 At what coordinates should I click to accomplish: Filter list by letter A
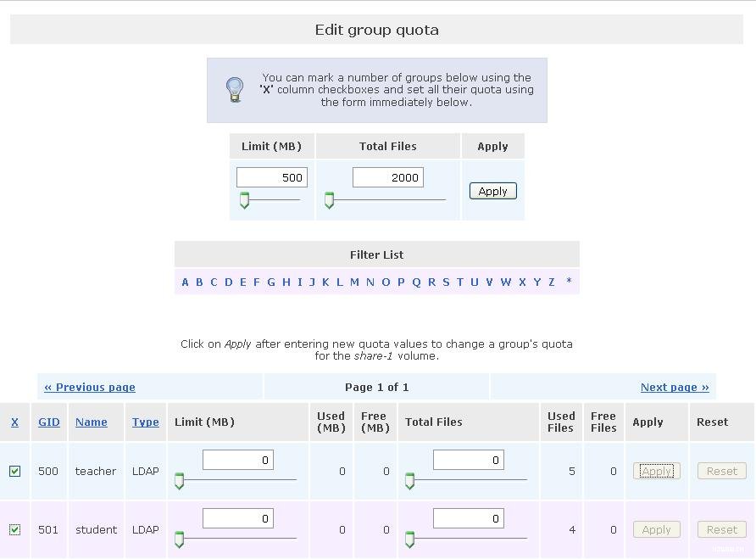[x=185, y=282]
